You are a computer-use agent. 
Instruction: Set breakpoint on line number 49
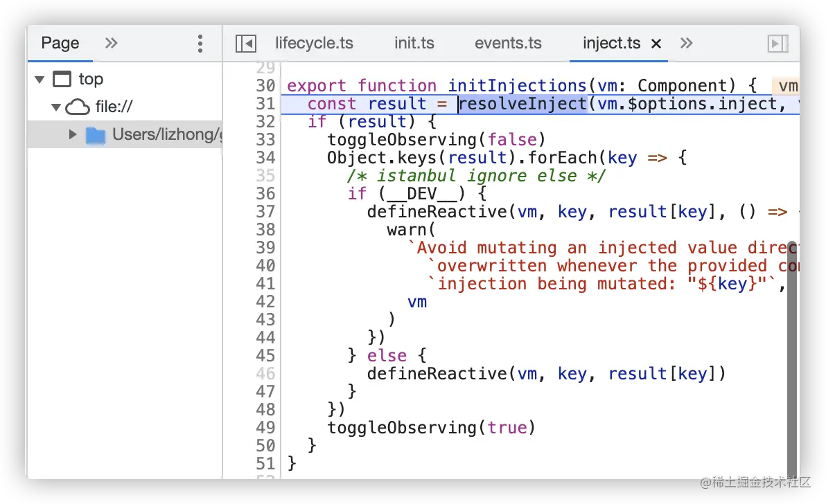[x=265, y=427]
